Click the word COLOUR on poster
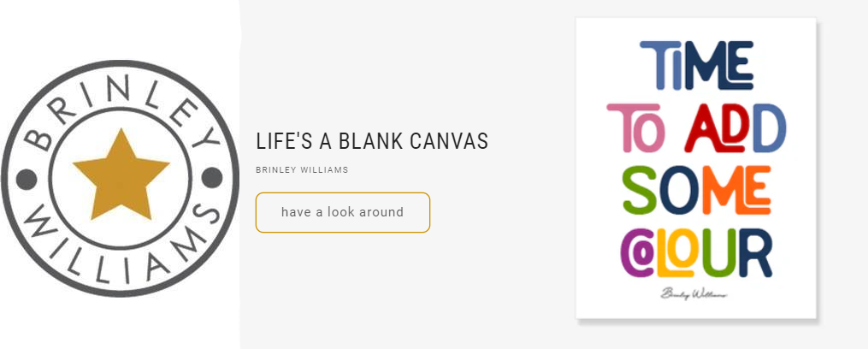 pyautogui.click(x=696, y=252)
